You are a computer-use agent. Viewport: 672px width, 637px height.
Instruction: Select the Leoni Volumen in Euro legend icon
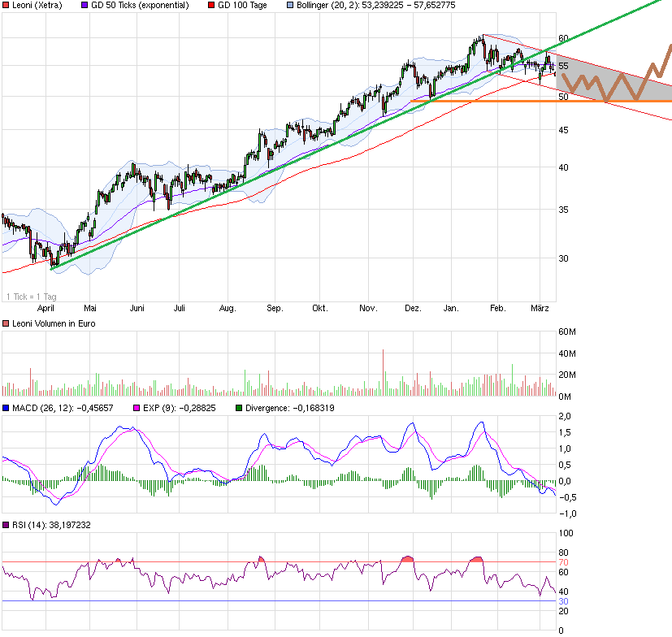(x=6, y=323)
